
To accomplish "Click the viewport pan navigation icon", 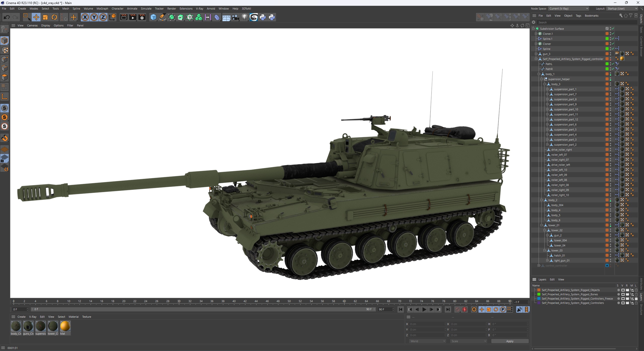I will [512, 25].
